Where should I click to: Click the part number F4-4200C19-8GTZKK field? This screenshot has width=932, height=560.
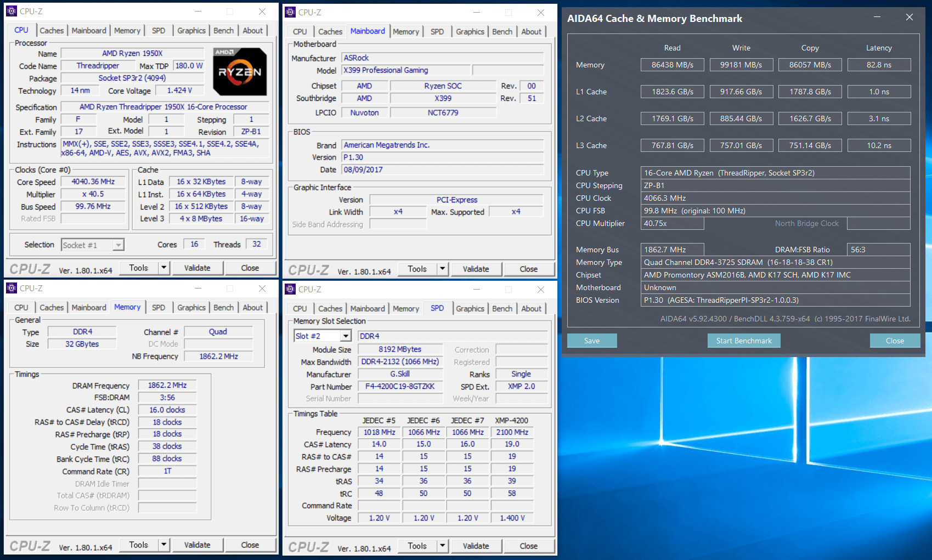tap(400, 387)
